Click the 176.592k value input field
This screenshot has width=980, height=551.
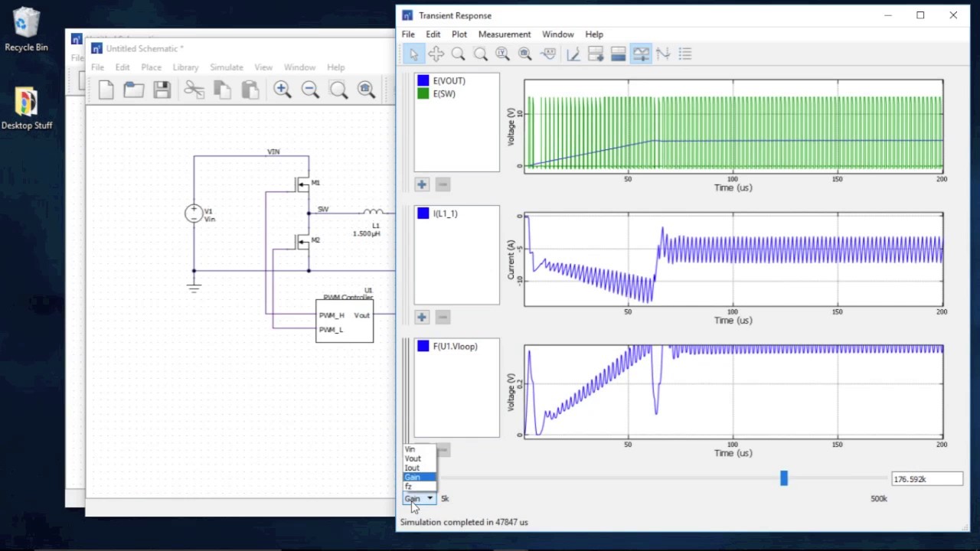click(927, 479)
